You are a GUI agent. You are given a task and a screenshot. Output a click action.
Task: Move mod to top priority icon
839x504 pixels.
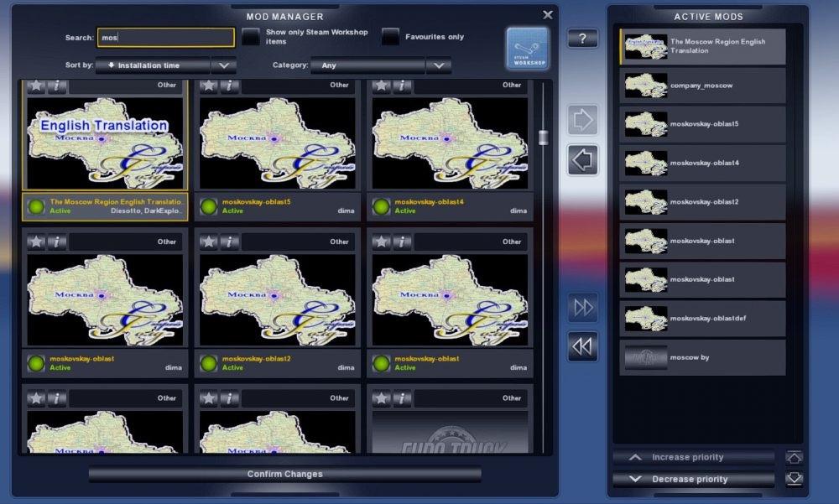coord(794,457)
